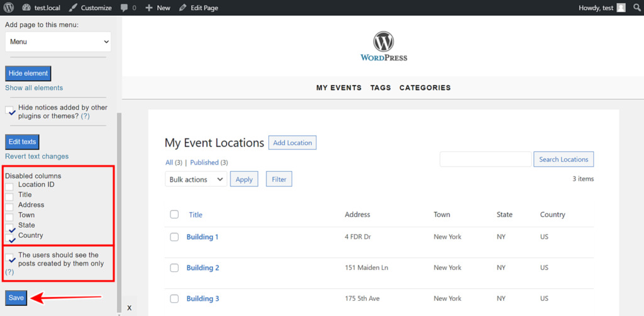
Task: Sort by the Title column header
Action: click(196, 215)
